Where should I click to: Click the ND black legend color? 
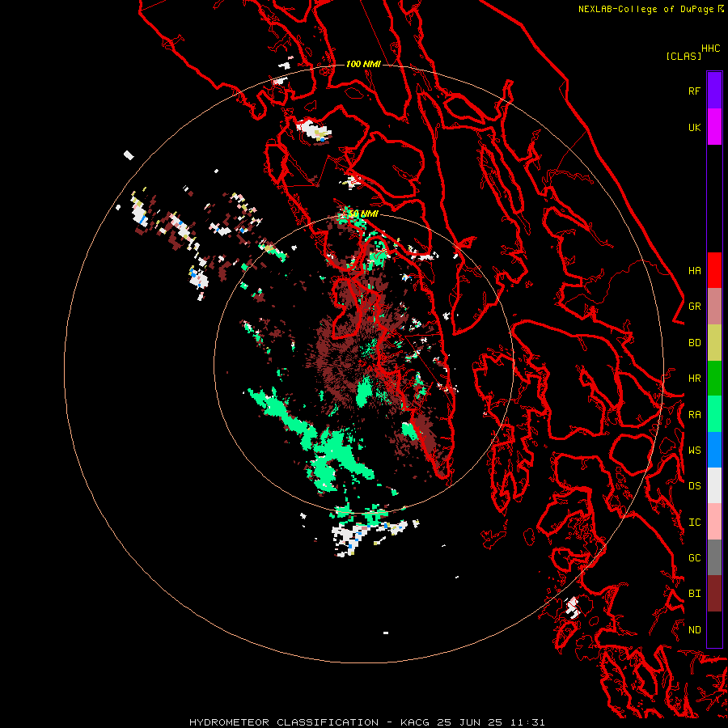point(714,629)
